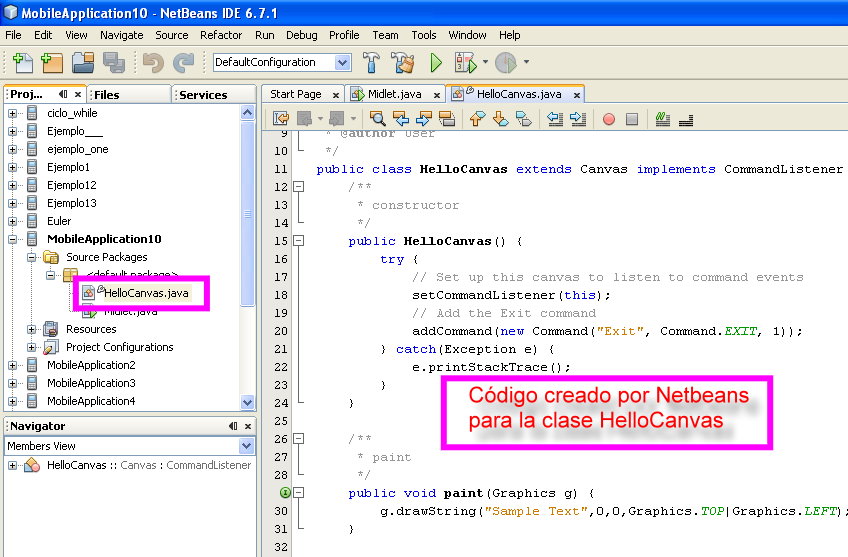Expand the Resources node
Viewport: 848px width, 557px height.
[x=31, y=329]
